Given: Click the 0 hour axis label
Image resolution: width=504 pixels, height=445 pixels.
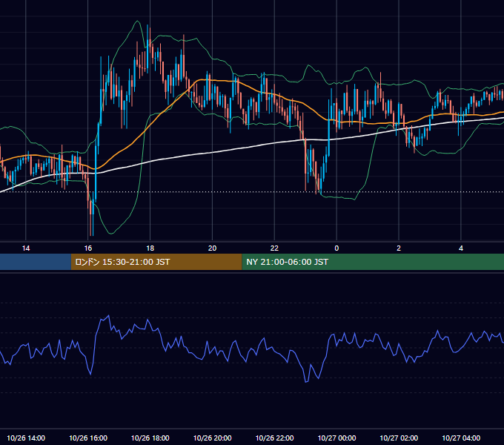Looking at the screenshot, I should [x=336, y=248].
